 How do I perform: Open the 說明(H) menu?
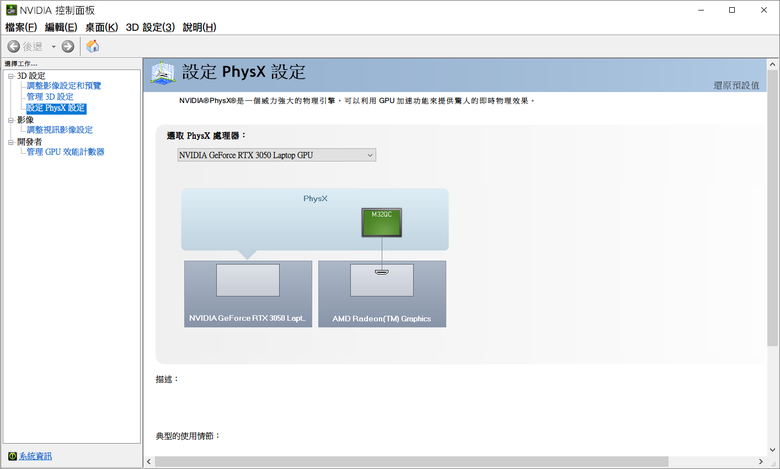click(x=199, y=27)
